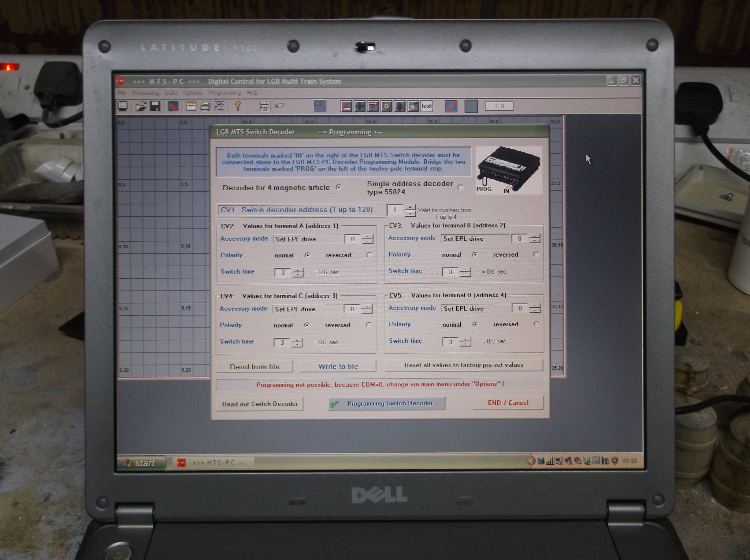Select Single address decoder type 55024 radio
750x560 pixels.
[460, 187]
